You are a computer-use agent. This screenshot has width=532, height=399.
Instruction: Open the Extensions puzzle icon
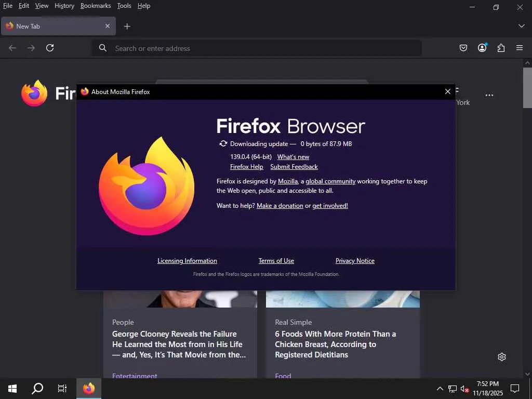pos(501,48)
